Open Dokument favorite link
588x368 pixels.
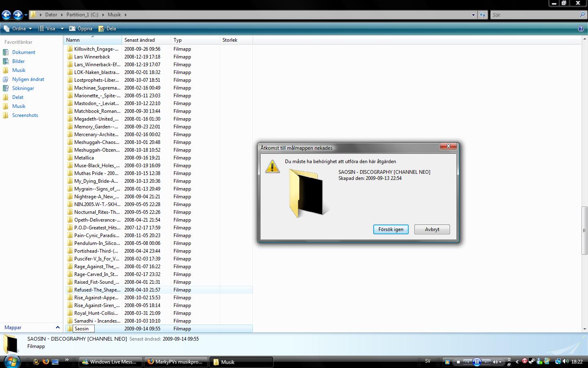[24, 52]
